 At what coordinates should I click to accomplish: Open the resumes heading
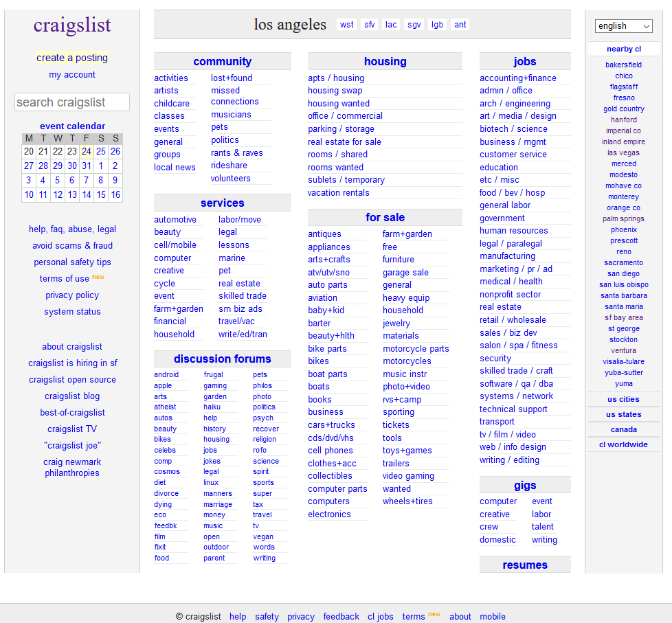(x=525, y=565)
